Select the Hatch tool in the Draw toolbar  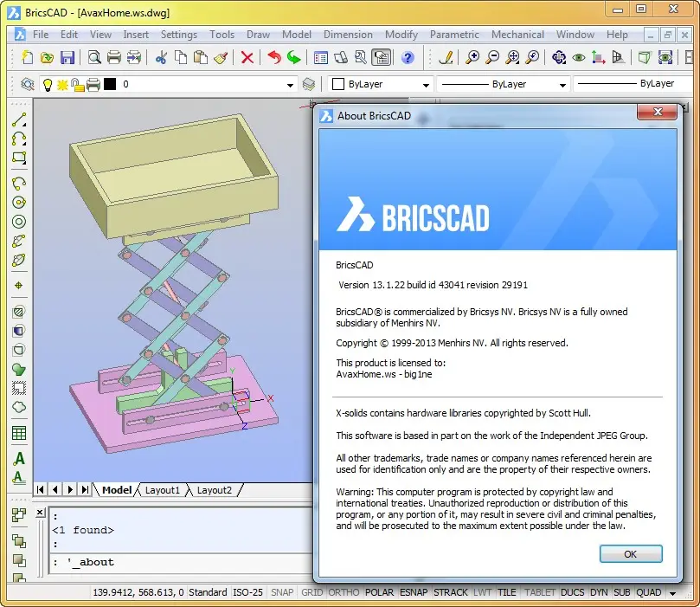tap(19, 312)
